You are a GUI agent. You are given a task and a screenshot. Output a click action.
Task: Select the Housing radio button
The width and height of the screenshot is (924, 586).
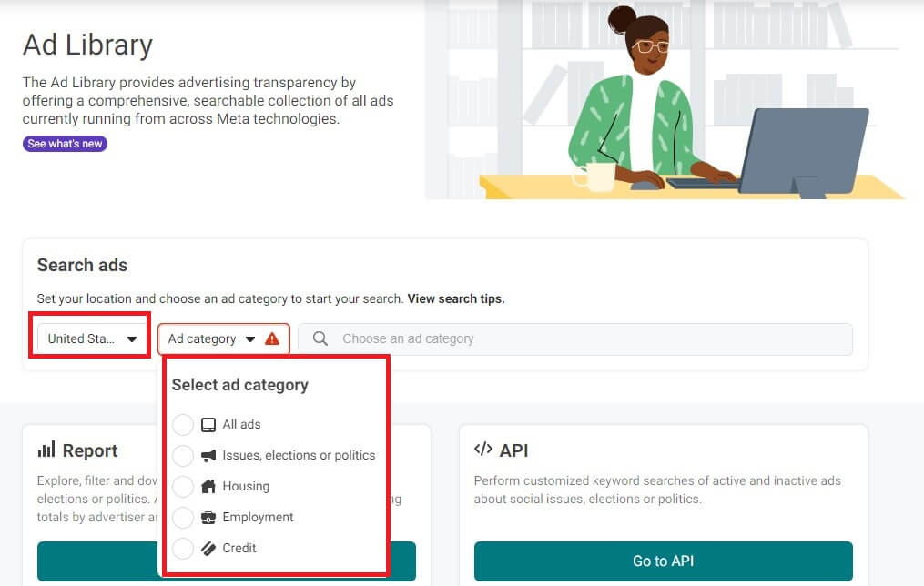[x=183, y=487]
